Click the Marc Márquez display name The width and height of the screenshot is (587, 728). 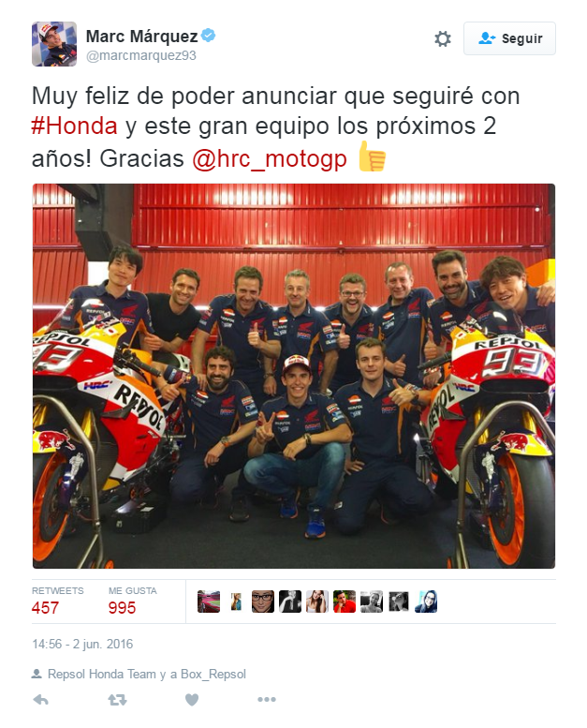click(x=142, y=36)
